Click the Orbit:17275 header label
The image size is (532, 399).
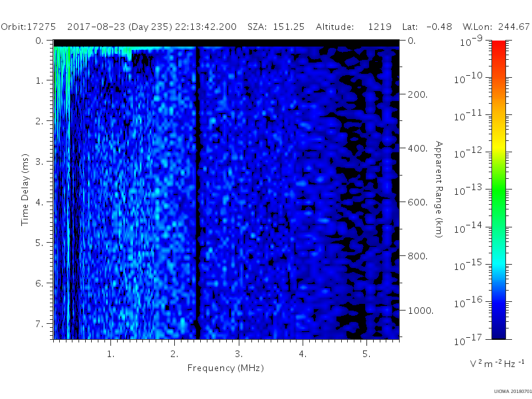28,27
